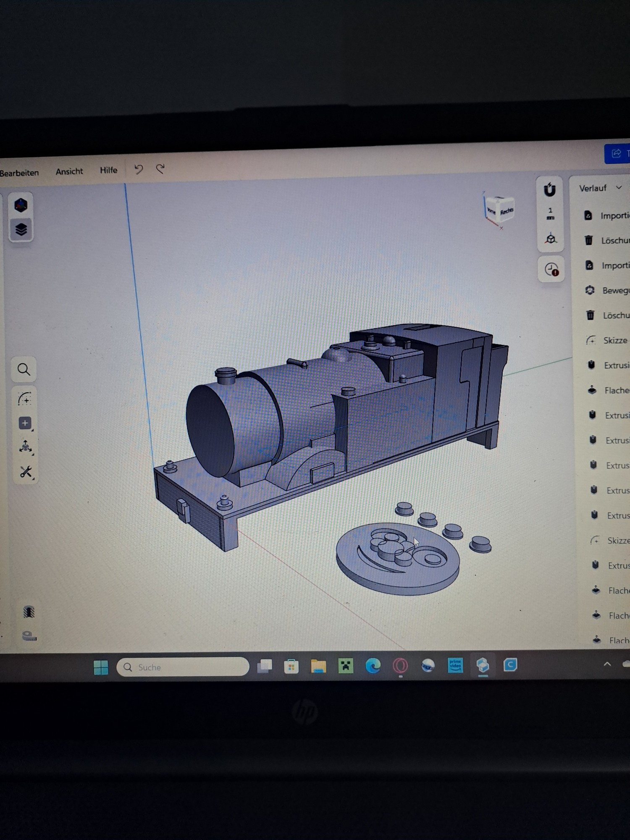Image resolution: width=630 pixels, height=840 pixels.
Task: Select the Transform move tool
Action: [26, 447]
